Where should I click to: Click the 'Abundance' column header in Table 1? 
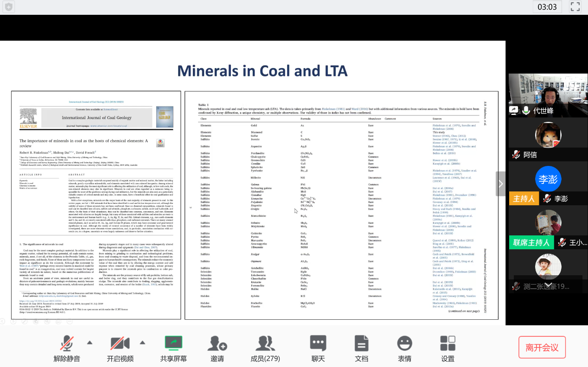(x=374, y=119)
